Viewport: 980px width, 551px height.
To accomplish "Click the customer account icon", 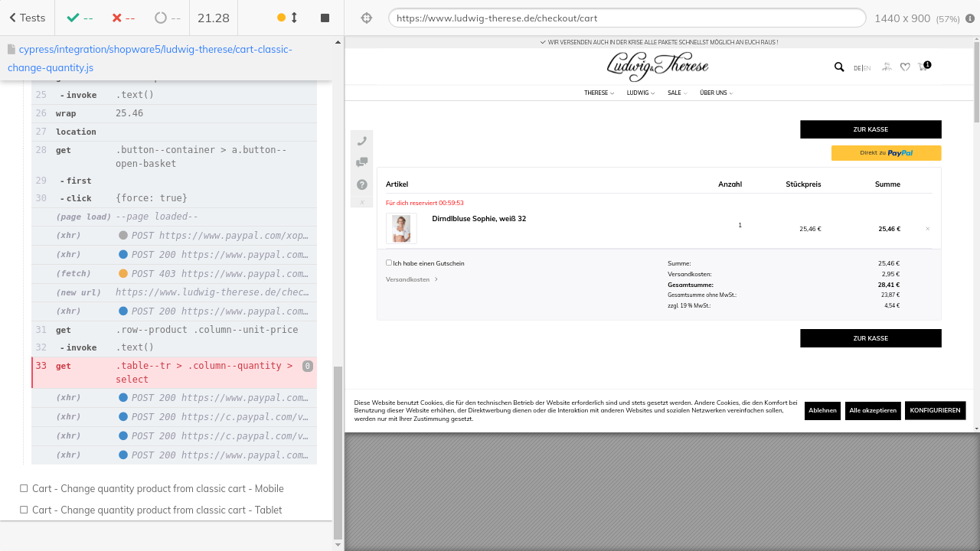I will (x=887, y=67).
